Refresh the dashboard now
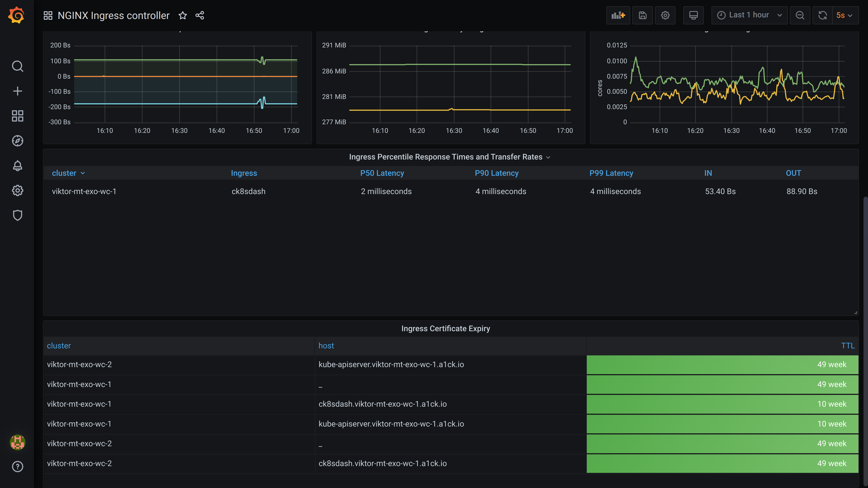This screenshot has height=488, width=868. (x=823, y=16)
